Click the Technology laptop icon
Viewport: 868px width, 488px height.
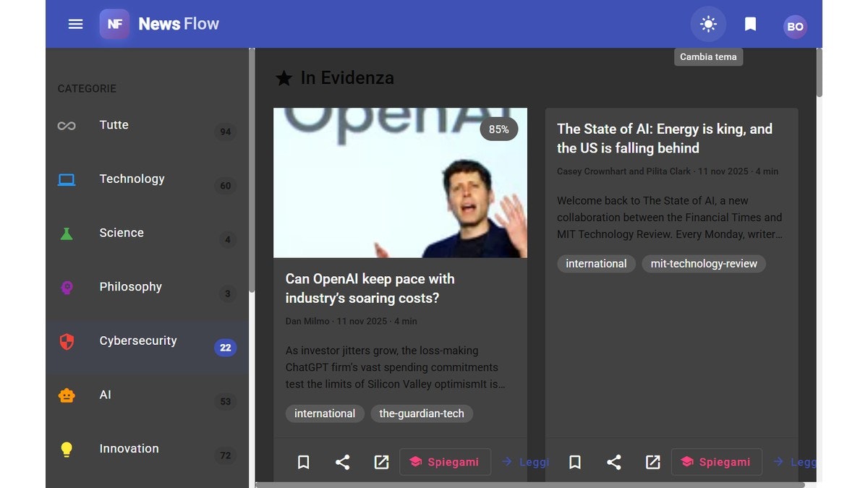tap(67, 179)
